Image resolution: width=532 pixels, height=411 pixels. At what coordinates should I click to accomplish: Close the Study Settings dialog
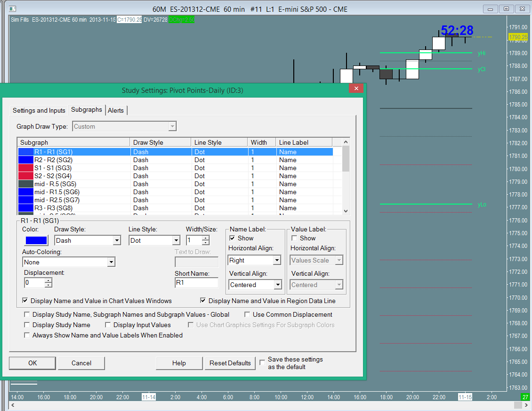coord(356,88)
